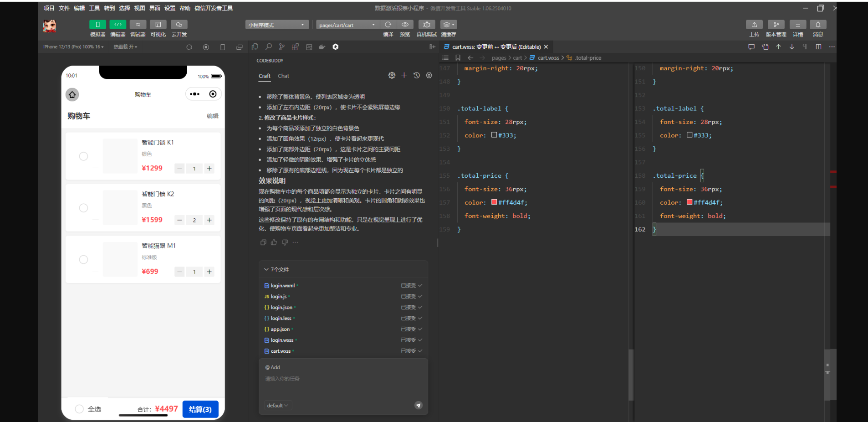
Task: Toggle the 模拟器 simulator panel button
Action: [x=97, y=25]
